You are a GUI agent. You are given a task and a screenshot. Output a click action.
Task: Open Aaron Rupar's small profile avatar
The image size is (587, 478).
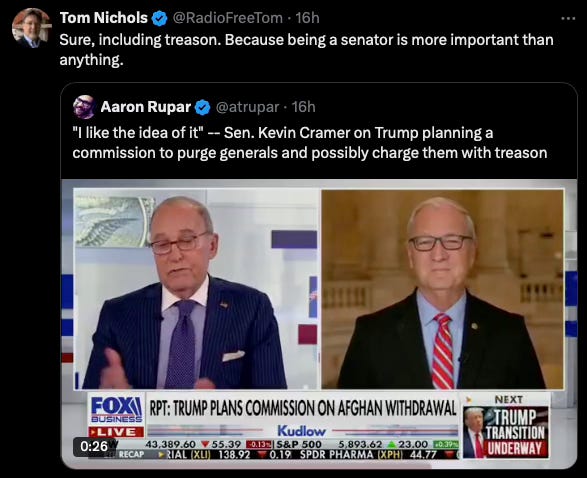tap(84, 107)
